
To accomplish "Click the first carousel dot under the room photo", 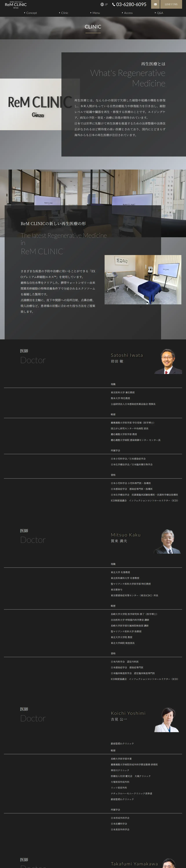I will tap(141, 307).
